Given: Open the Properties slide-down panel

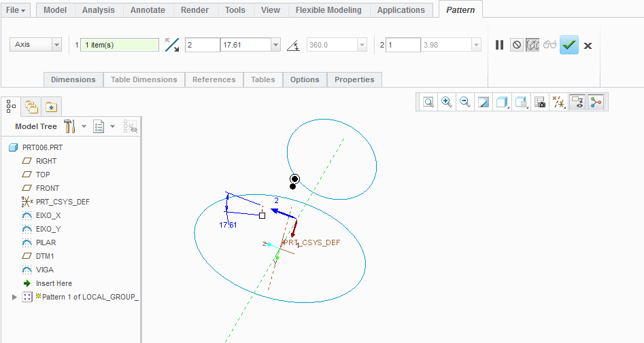Looking at the screenshot, I should click(354, 79).
